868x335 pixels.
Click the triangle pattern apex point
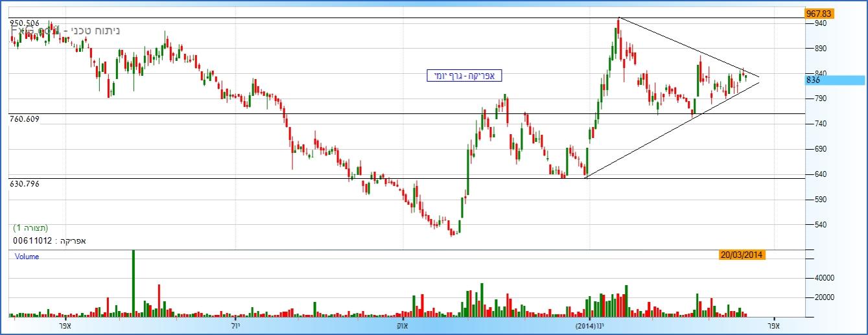tap(759, 77)
